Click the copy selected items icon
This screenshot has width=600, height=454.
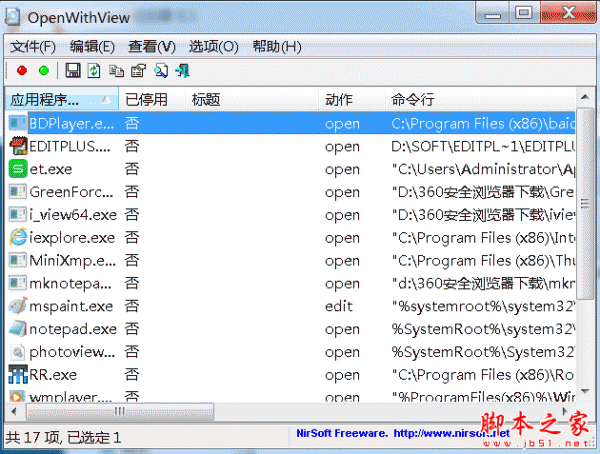[116, 71]
